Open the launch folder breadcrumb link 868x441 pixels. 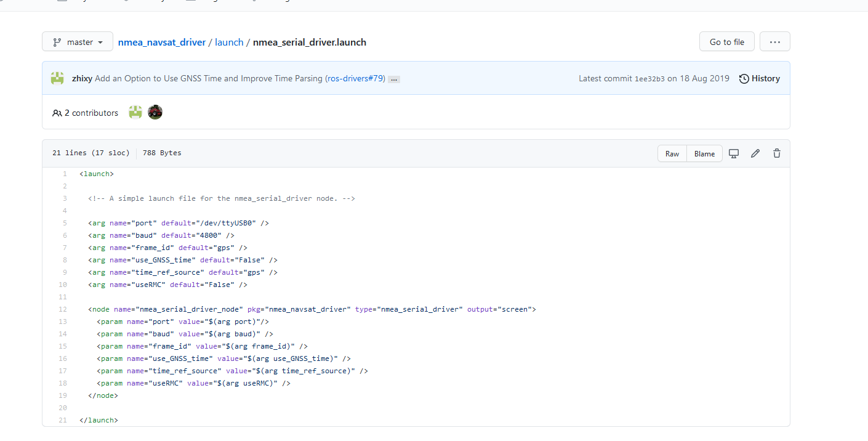point(229,42)
